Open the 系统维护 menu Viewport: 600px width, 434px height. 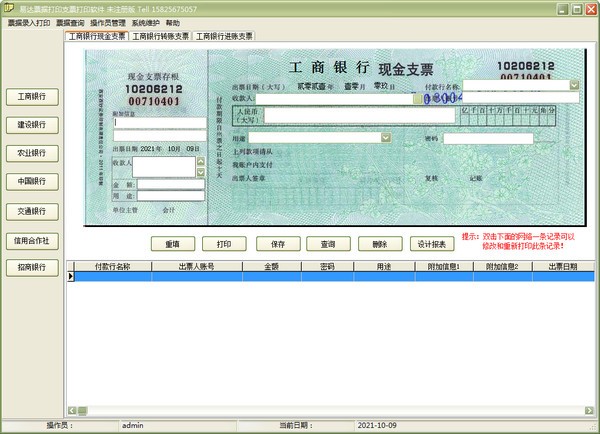click(x=145, y=23)
